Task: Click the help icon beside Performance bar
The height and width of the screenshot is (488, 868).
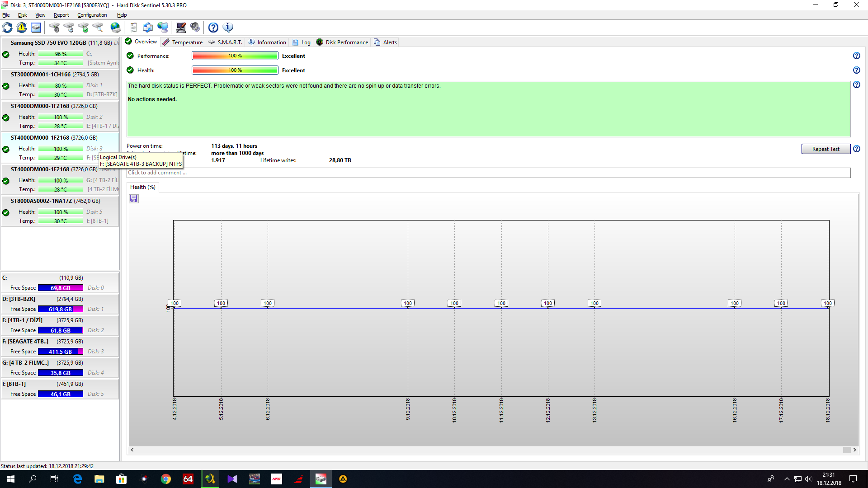Action: point(856,56)
